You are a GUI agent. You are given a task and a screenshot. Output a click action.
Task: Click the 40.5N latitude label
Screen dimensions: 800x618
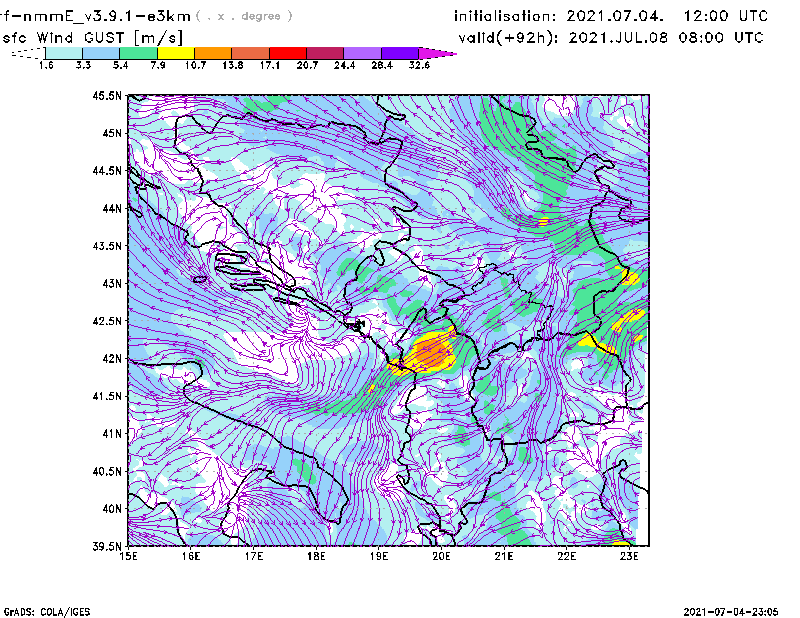pyautogui.click(x=107, y=471)
